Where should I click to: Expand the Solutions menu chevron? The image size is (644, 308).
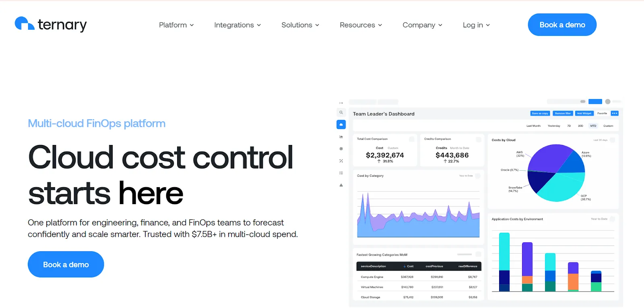[317, 25]
